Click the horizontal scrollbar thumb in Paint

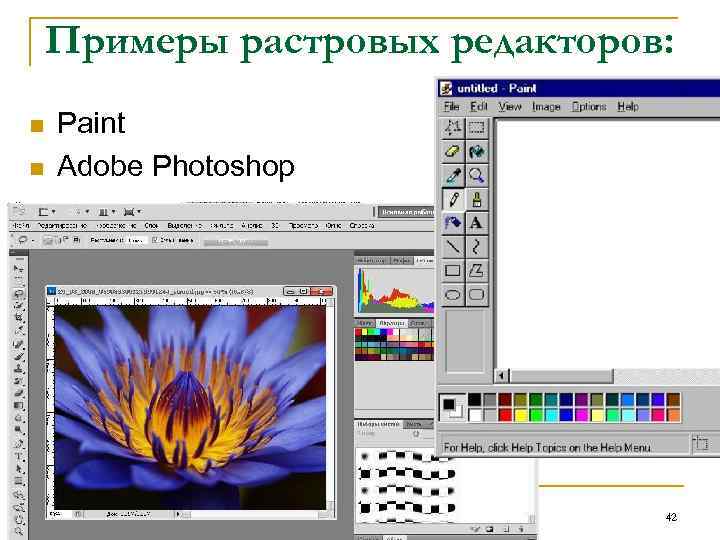point(562,376)
